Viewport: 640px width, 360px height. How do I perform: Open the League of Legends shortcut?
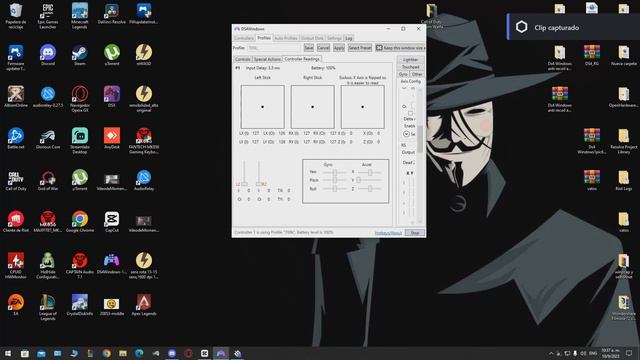[48, 307]
